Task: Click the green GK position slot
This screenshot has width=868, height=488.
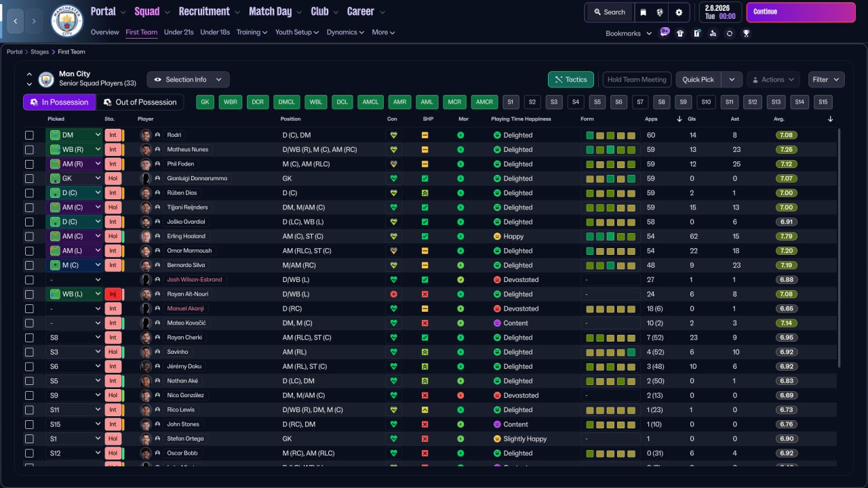Action: [206, 102]
